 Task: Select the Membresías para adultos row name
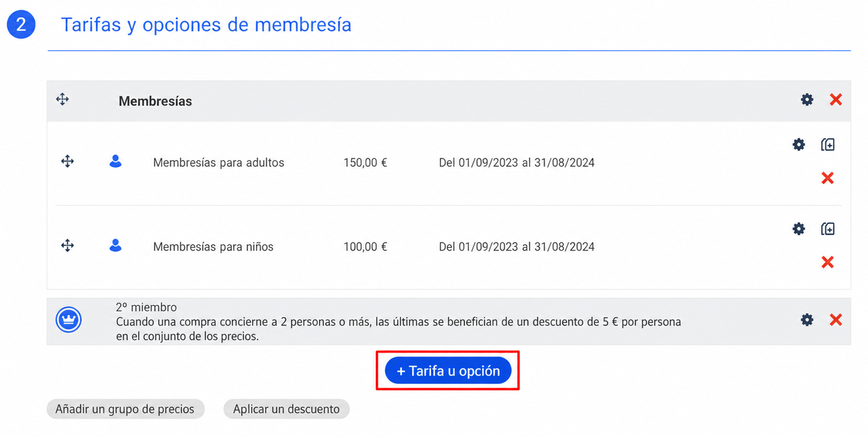219,163
